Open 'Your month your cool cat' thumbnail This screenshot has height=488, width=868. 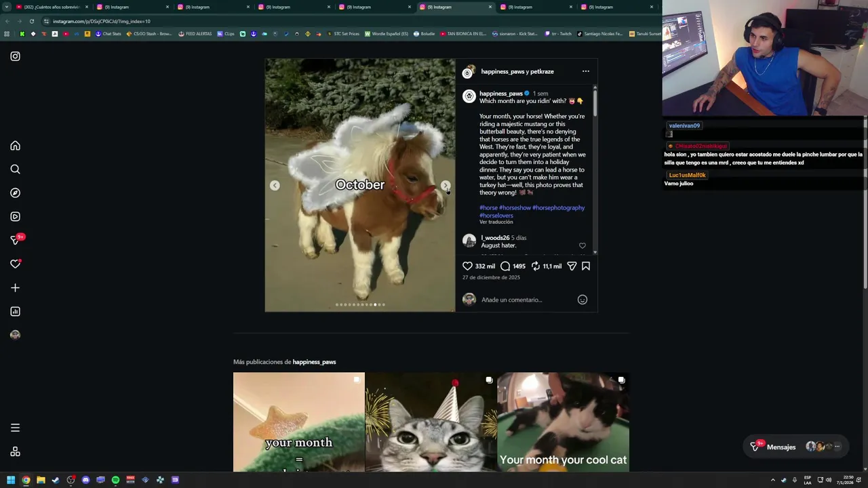[x=564, y=422]
